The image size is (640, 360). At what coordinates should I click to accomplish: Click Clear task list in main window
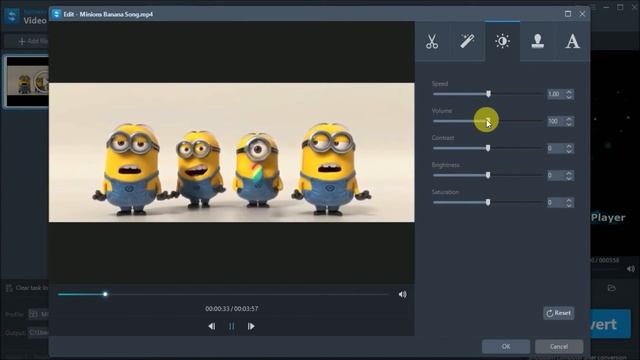27,288
